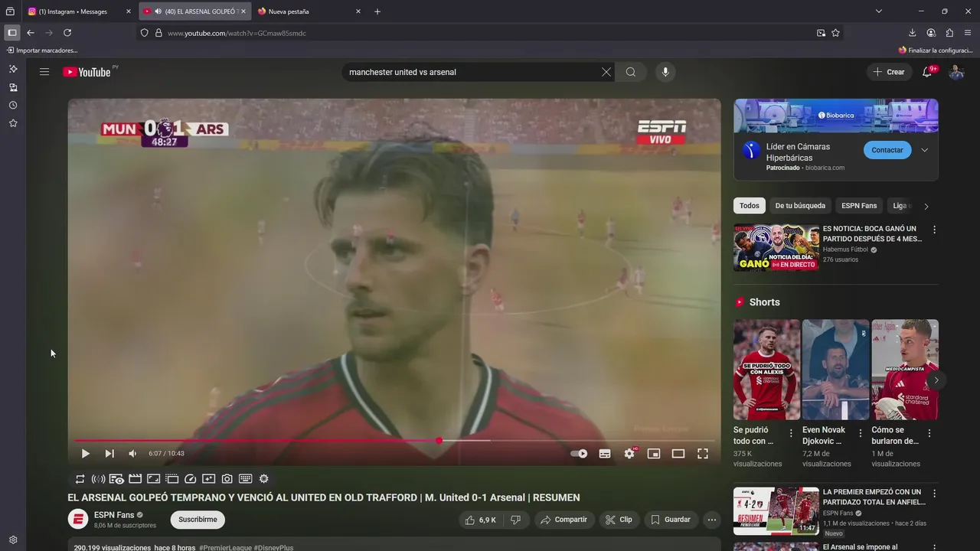Click the audio boost icon below player
The height and width of the screenshot is (551, 980).
[x=98, y=479]
